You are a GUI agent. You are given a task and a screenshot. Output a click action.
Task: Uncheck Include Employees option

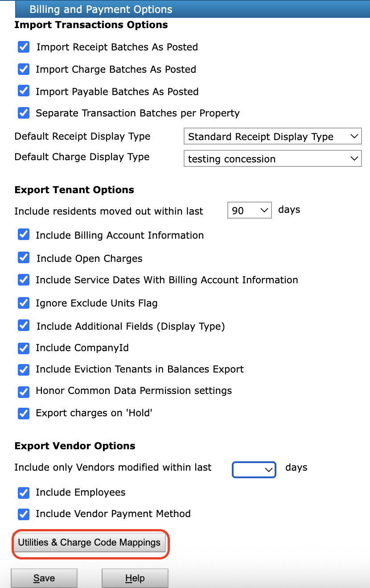coord(24,493)
